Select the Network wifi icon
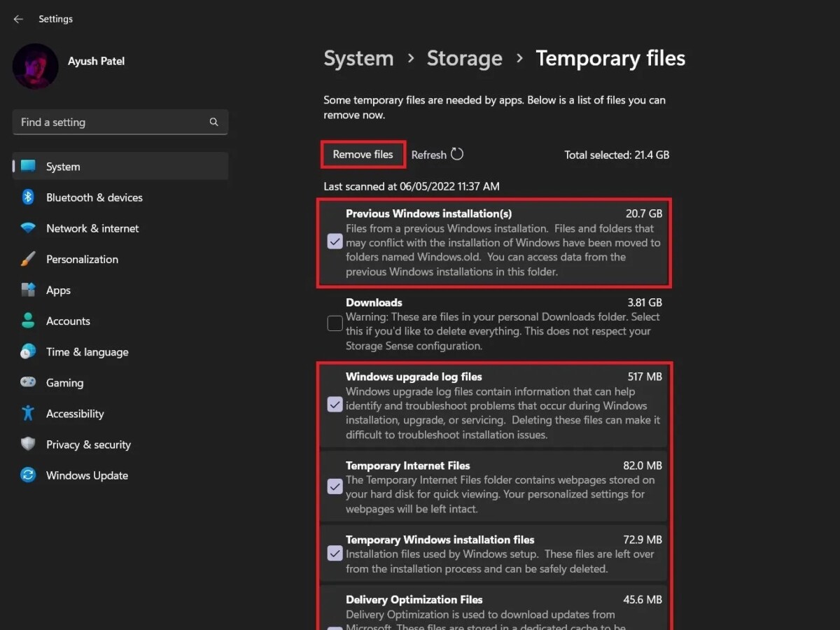This screenshot has width=840, height=630. click(28, 228)
